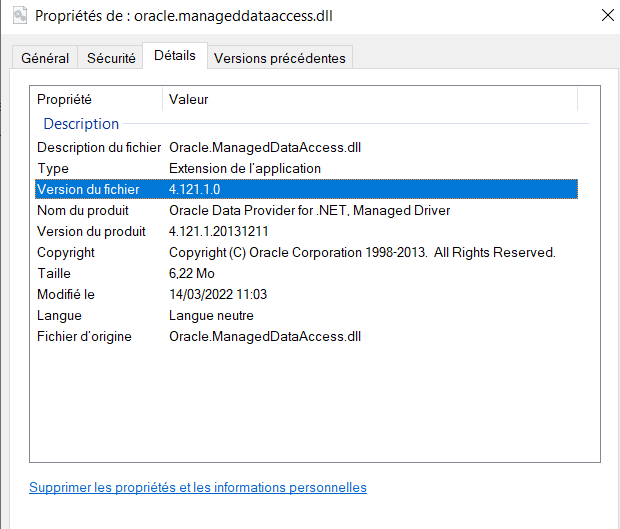Open the Sécurité tab
Image resolution: width=620 pixels, height=529 pixels.
point(111,58)
